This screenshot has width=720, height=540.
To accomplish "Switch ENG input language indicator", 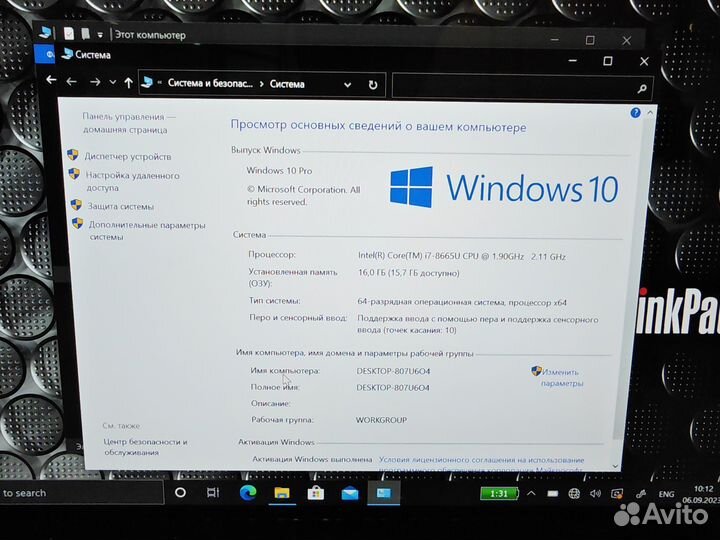I will point(666,494).
